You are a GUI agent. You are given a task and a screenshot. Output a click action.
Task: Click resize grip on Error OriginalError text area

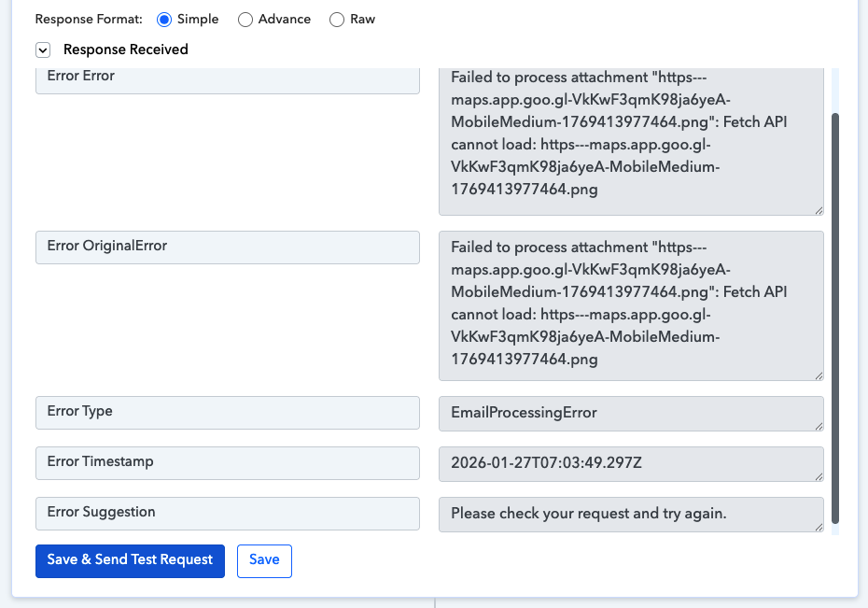point(819,375)
